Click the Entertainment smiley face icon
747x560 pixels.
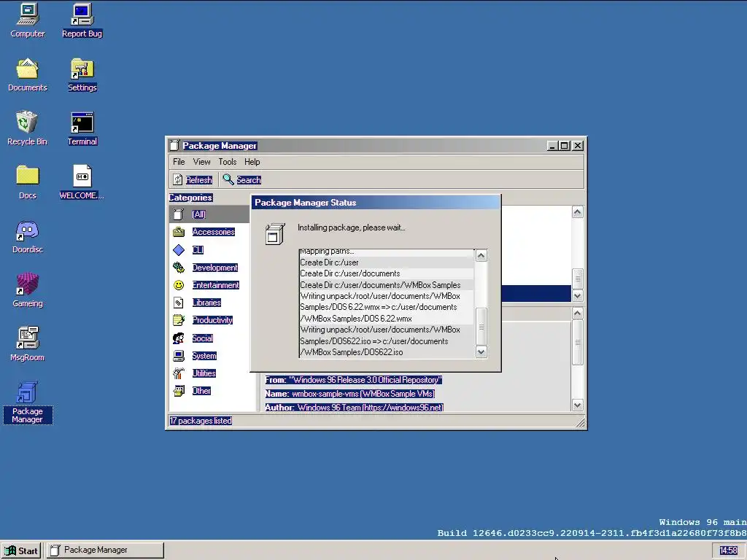(x=179, y=285)
